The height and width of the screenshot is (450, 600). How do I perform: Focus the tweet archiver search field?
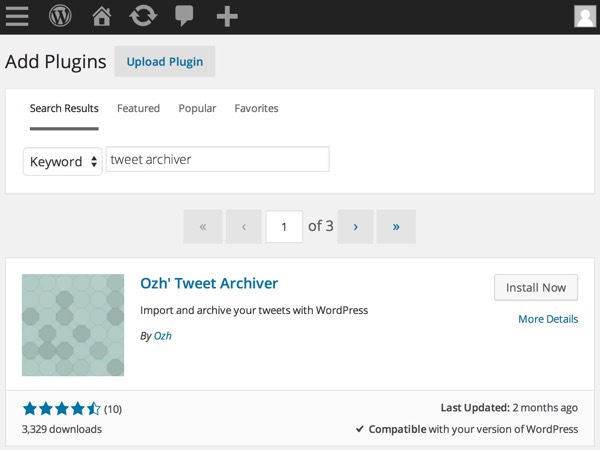point(218,159)
